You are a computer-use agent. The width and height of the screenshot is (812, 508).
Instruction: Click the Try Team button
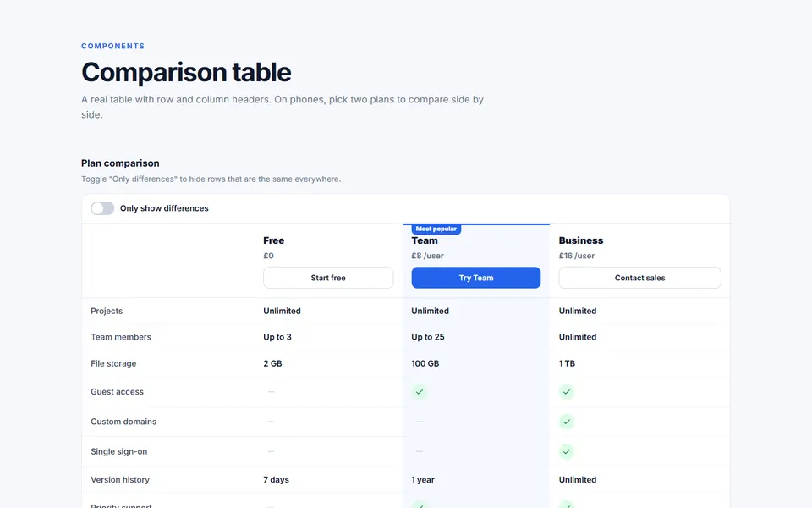[x=476, y=278]
